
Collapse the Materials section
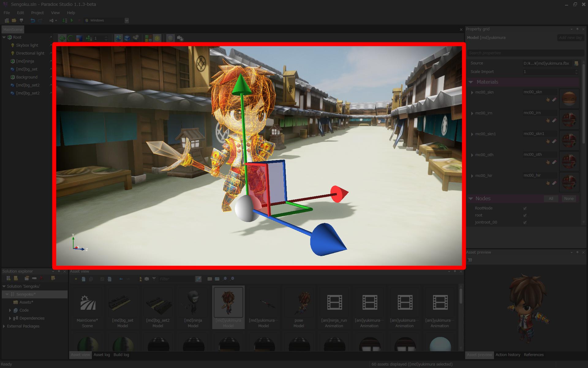coord(471,82)
